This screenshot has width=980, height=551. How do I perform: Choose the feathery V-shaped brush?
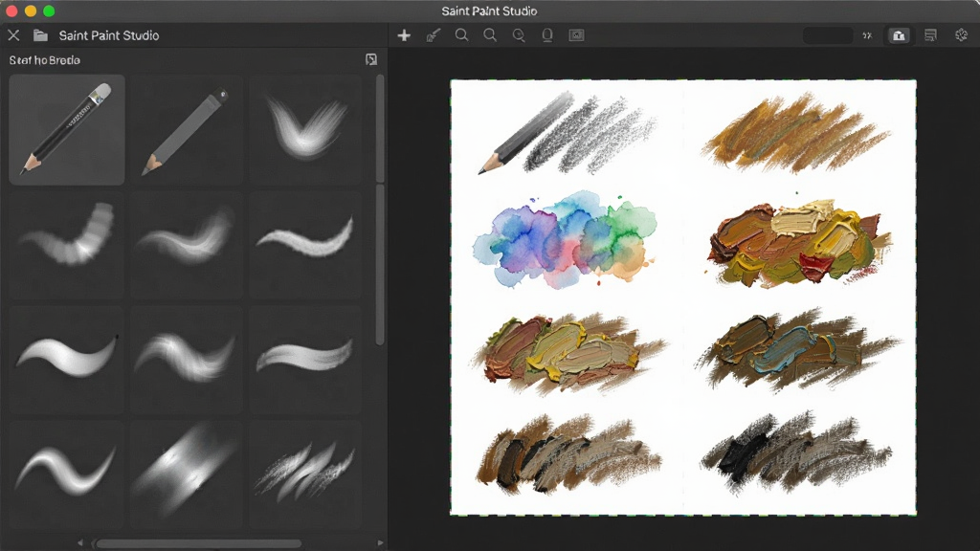(305, 130)
